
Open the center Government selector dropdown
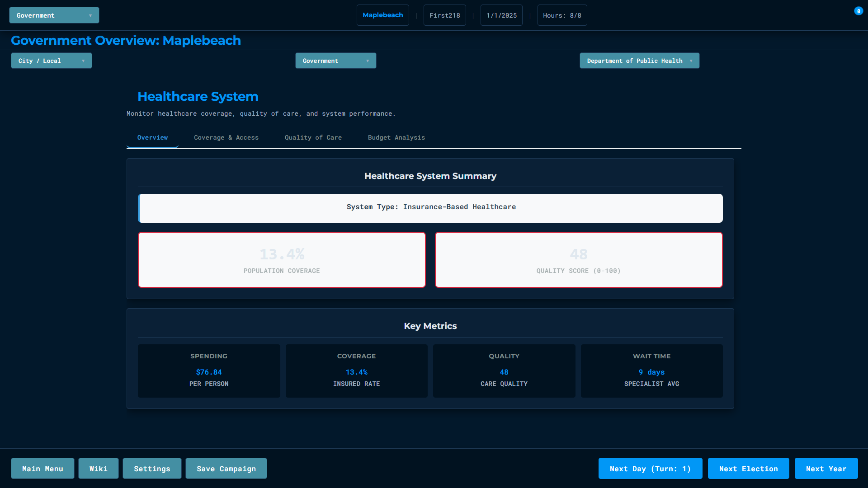coord(335,61)
